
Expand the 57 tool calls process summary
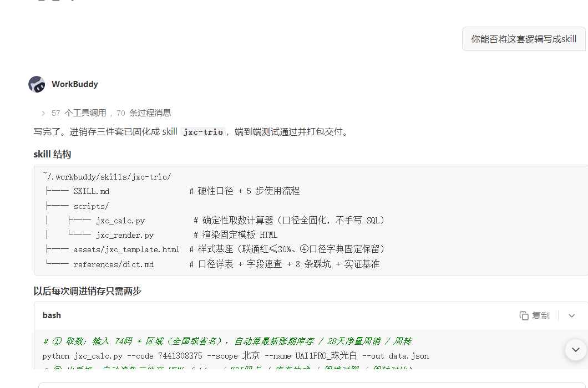pos(106,113)
